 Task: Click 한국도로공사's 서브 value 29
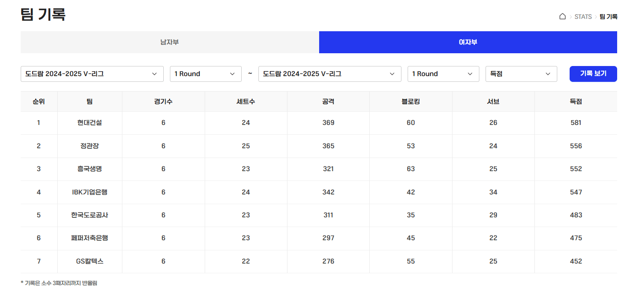pos(493,215)
